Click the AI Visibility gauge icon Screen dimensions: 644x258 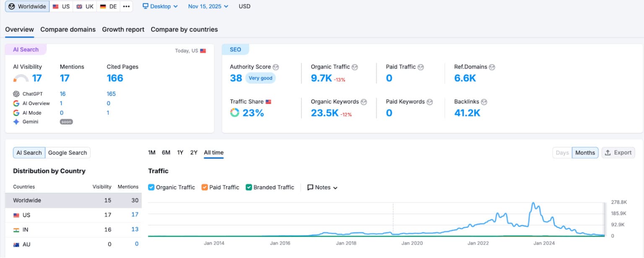point(21,78)
